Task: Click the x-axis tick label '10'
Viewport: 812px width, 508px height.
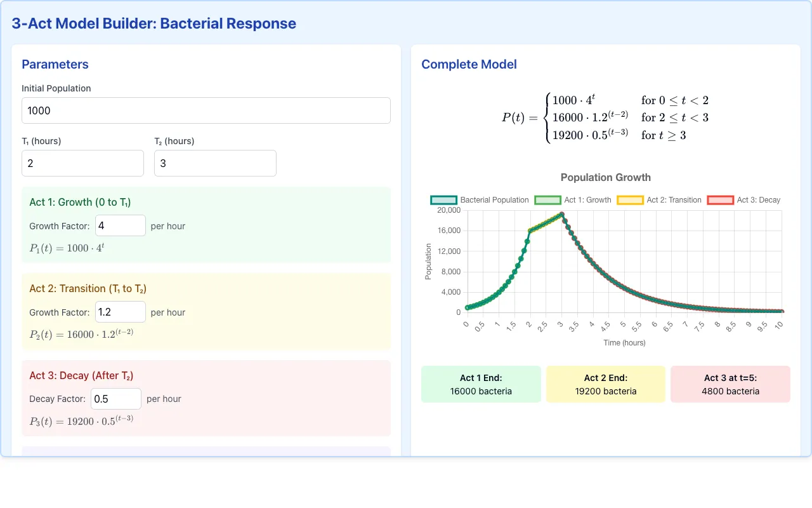Action: click(778, 324)
